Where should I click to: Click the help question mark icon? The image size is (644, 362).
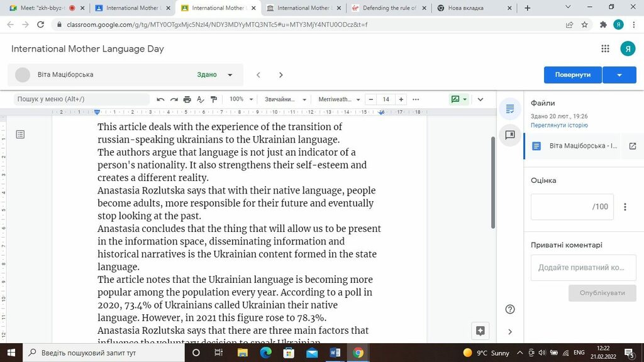[x=510, y=309]
